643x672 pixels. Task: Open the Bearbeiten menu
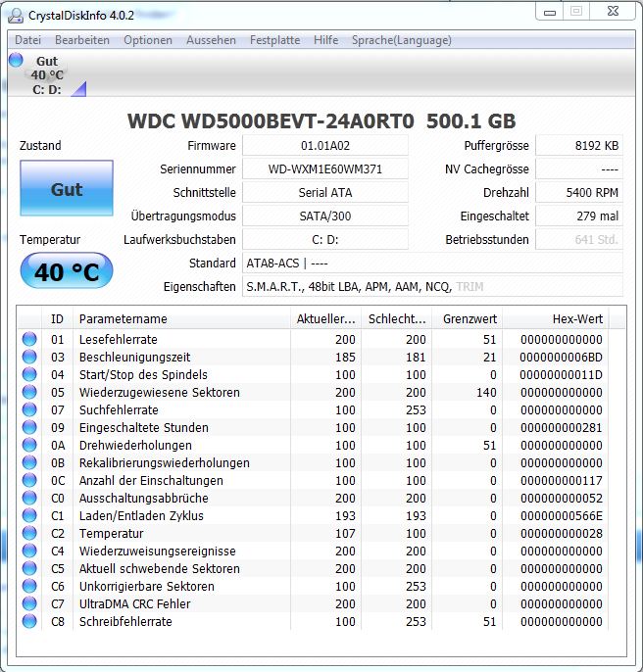[82, 40]
